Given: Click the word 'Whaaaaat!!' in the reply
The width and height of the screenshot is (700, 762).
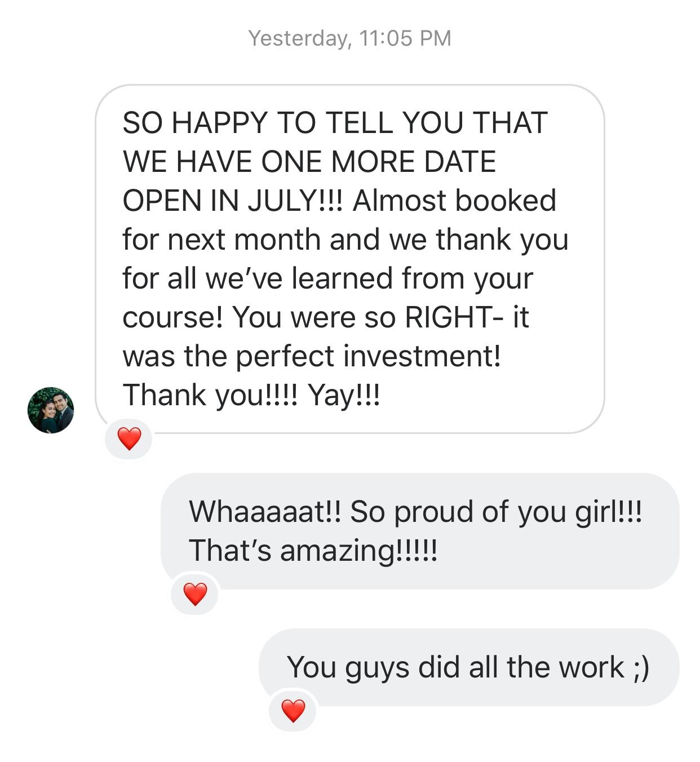Looking at the screenshot, I should tap(265, 512).
